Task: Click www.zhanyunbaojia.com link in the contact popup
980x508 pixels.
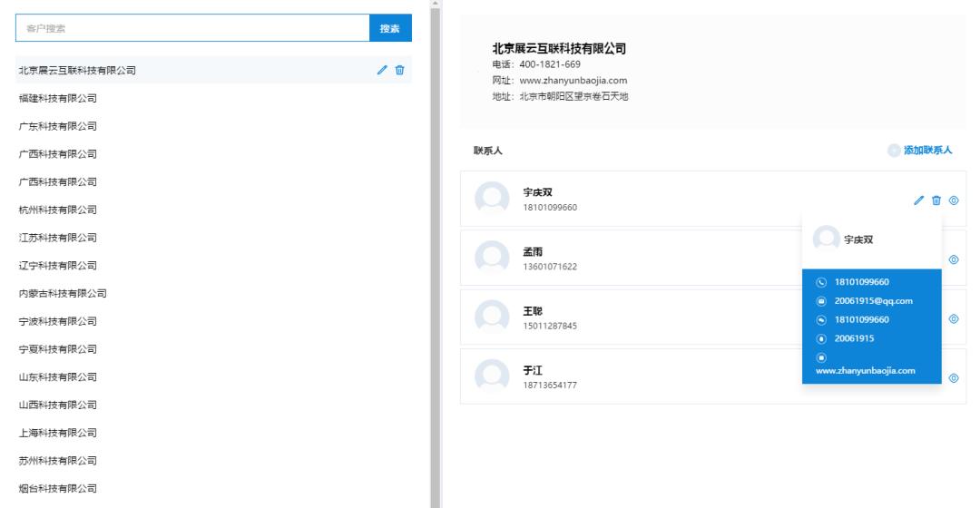Action: click(x=865, y=370)
